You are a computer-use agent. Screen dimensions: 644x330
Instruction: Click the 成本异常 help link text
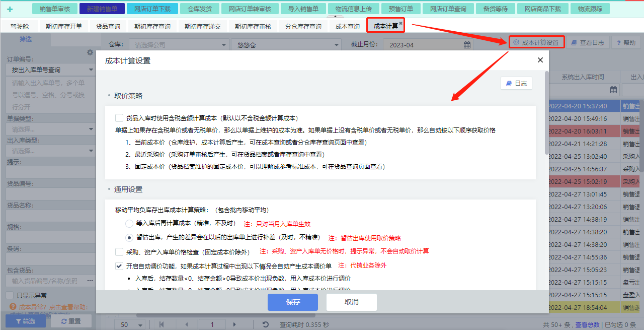point(53,307)
